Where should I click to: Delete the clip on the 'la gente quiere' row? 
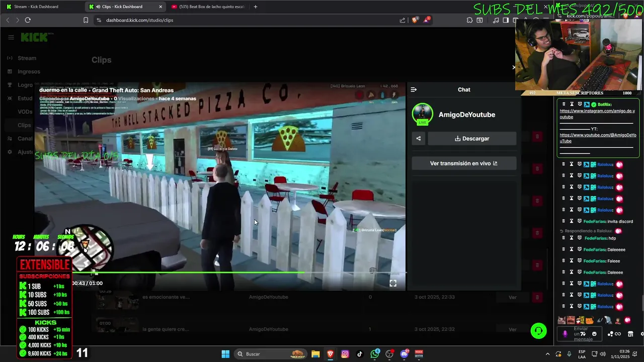[537, 329]
